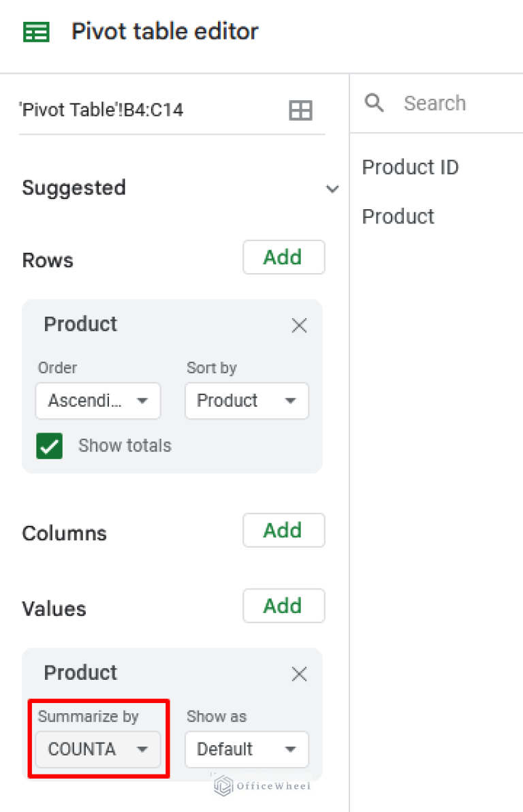The width and height of the screenshot is (523, 812).
Task: Remove the Product field from Rows
Action: coord(299,326)
